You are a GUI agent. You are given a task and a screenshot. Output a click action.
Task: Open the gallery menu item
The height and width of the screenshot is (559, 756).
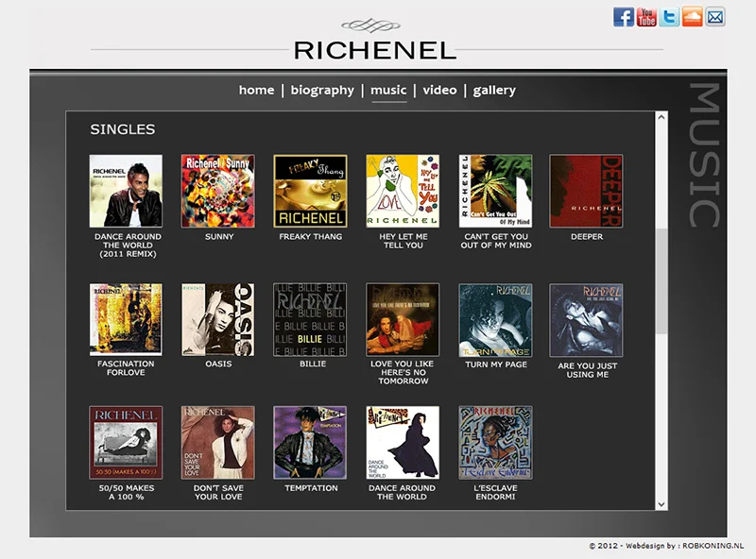point(494,91)
